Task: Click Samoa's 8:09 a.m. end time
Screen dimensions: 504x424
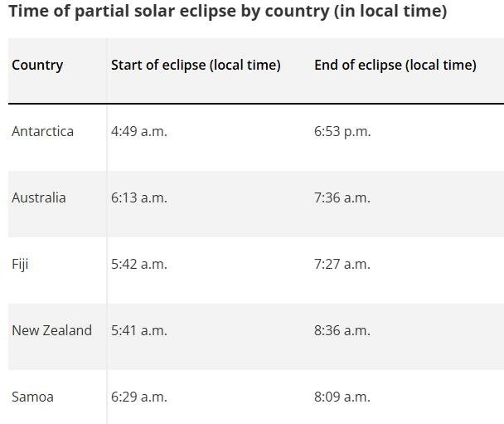Action: click(x=342, y=397)
